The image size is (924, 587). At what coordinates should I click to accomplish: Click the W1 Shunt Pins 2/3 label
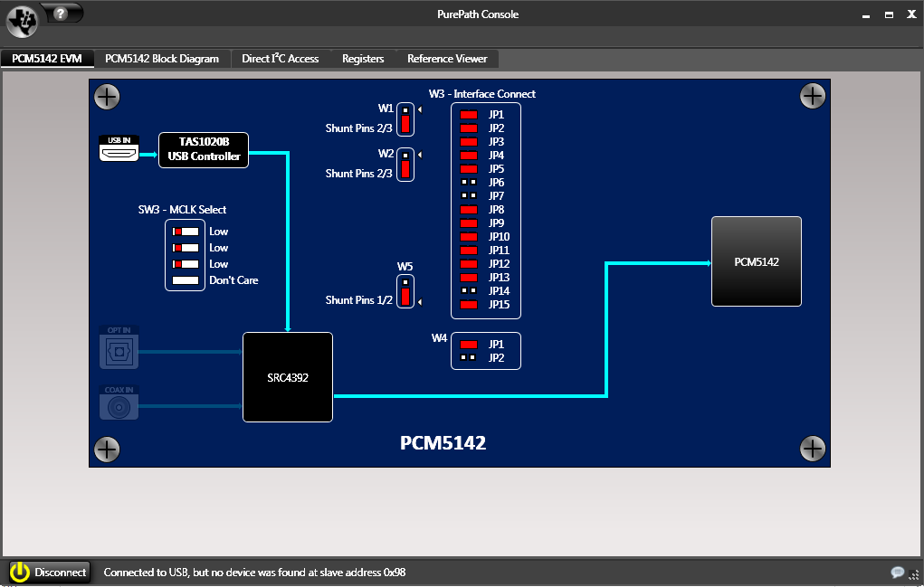coord(359,128)
